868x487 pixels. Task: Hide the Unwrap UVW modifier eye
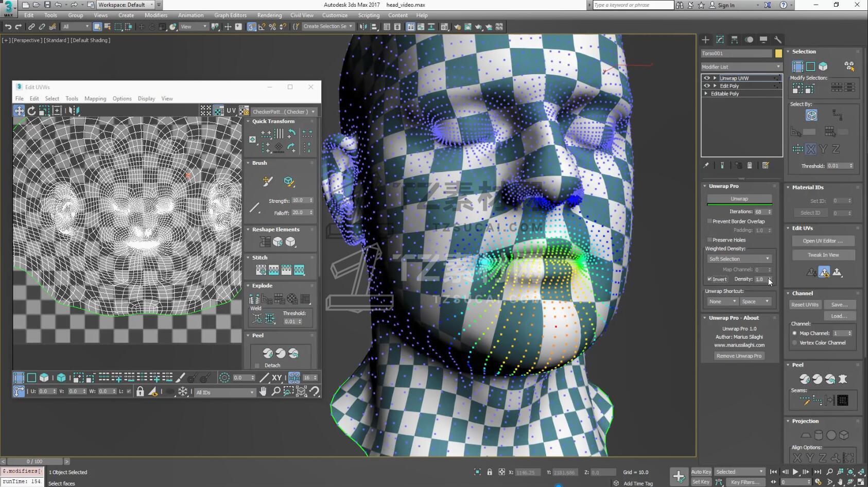pyautogui.click(x=707, y=78)
